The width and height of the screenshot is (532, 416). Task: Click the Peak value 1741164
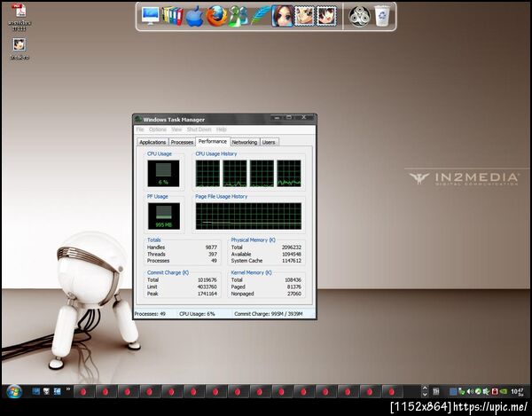click(x=207, y=294)
